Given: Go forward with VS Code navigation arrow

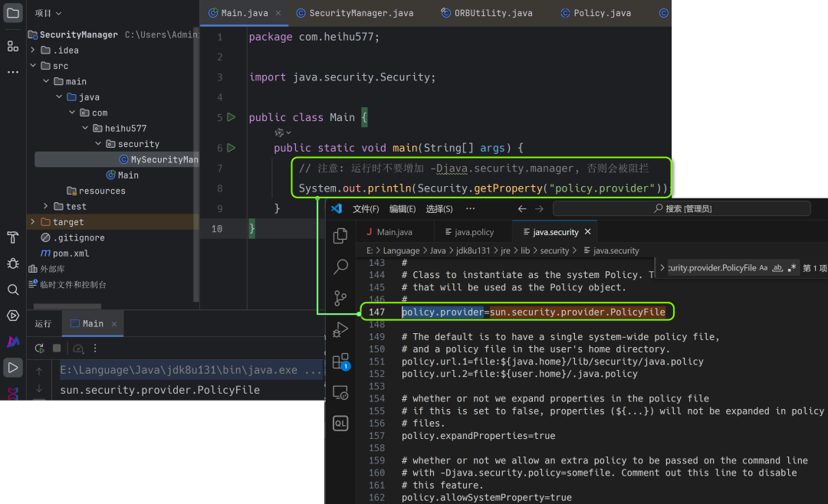Looking at the screenshot, I should (539, 208).
